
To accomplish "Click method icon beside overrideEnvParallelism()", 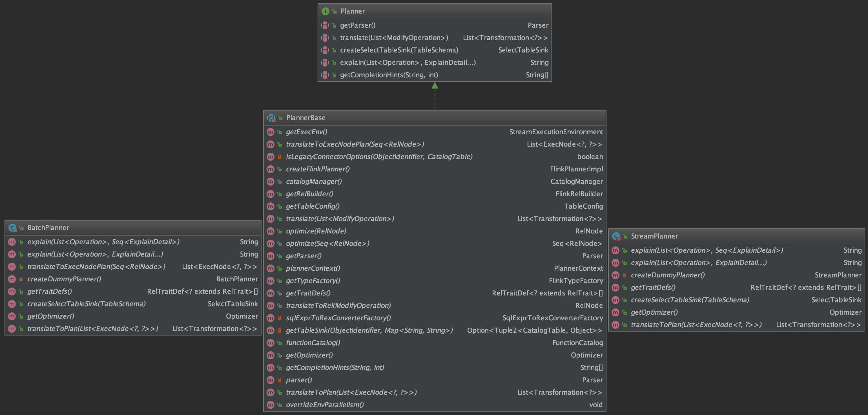I will pyautogui.click(x=271, y=405).
